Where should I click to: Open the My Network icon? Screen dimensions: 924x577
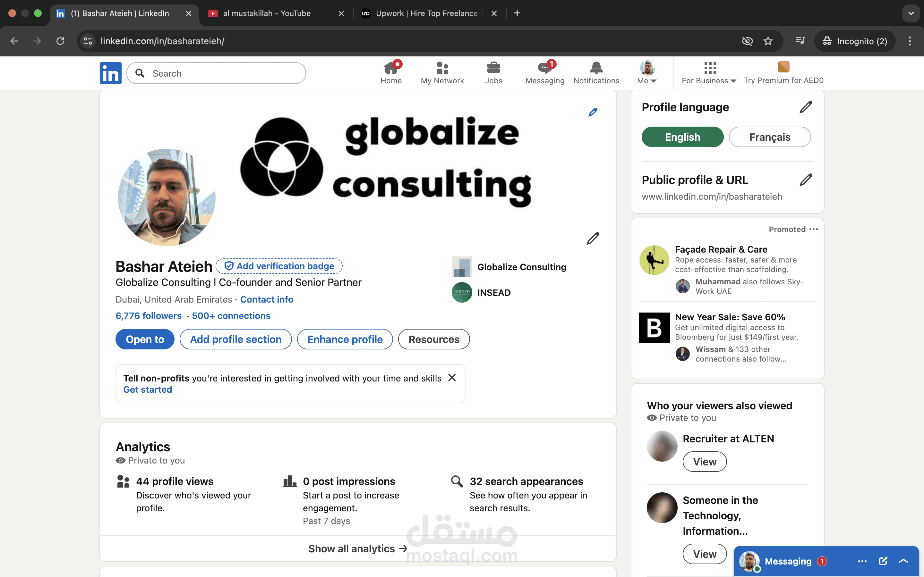coord(442,68)
